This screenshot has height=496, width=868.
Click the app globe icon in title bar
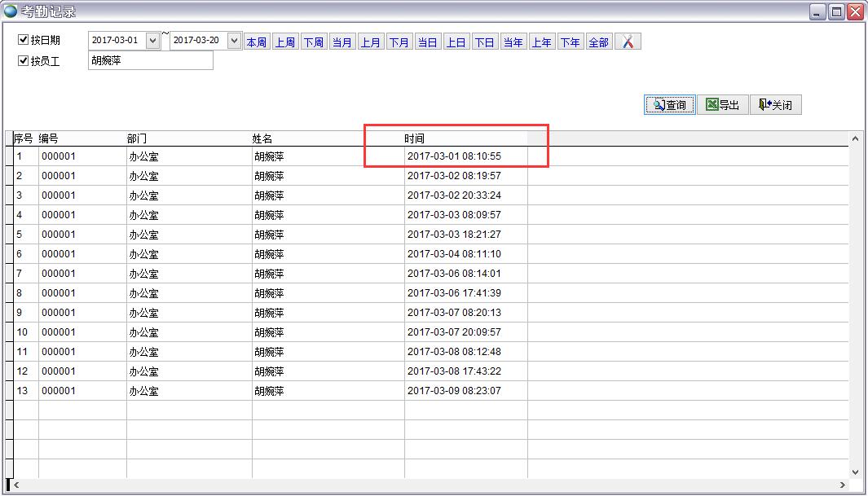tap(10, 11)
